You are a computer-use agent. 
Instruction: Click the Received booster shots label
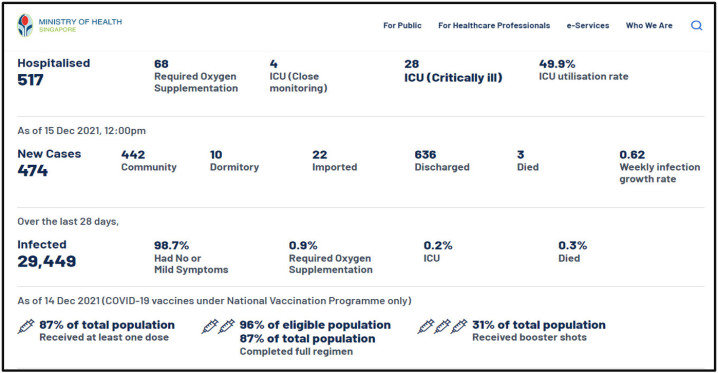pyautogui.click(x=529, y=338)
